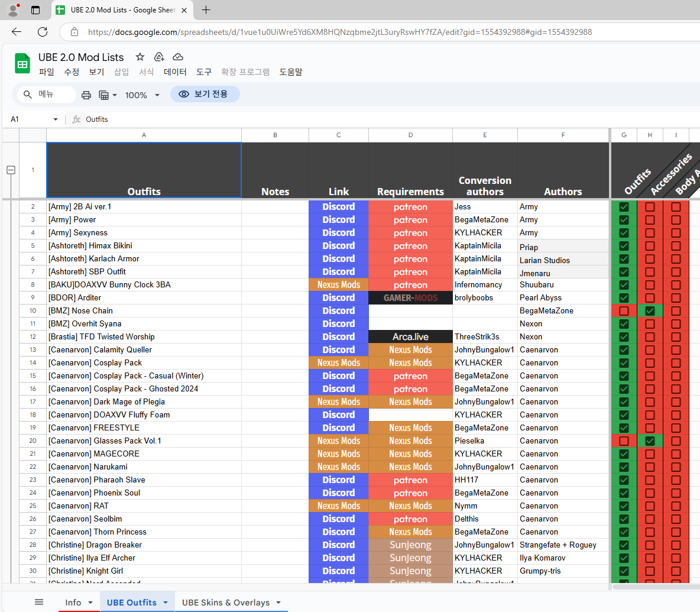Toggle Outfits checkbox for [BMZ] Nose Chain

(624, 311)
